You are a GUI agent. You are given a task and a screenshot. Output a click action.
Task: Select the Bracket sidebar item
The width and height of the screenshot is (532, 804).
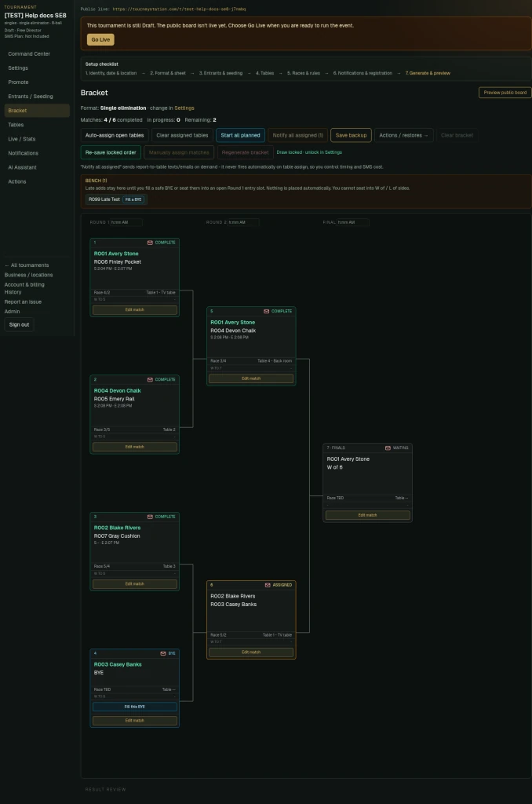pos(37,110)
